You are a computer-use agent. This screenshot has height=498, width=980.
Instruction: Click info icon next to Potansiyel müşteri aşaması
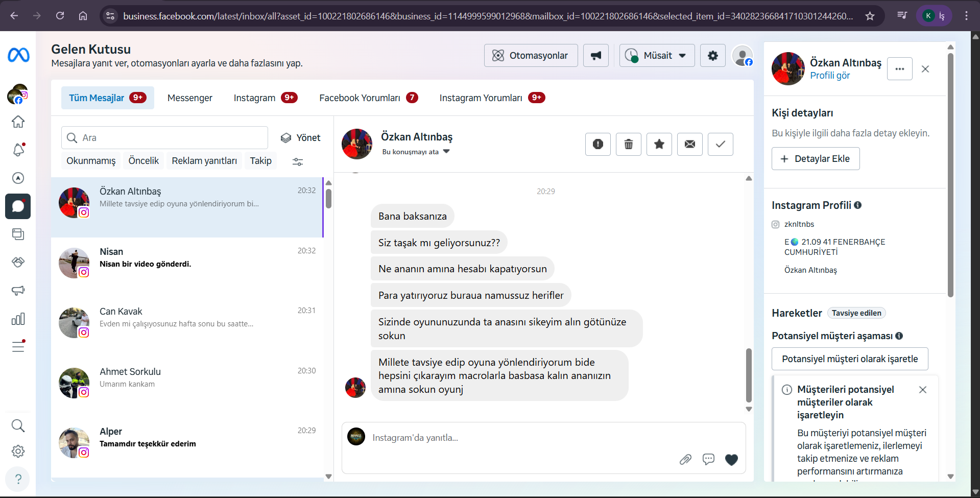899,336
